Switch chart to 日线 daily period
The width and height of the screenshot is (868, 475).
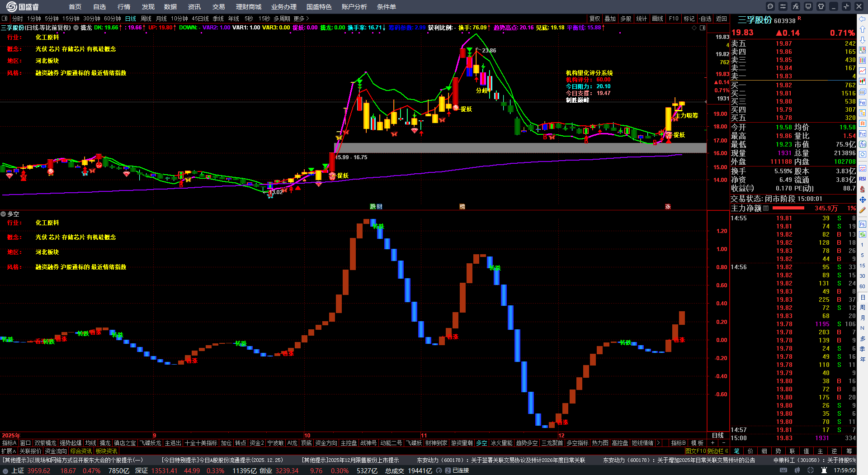(131, 19)
